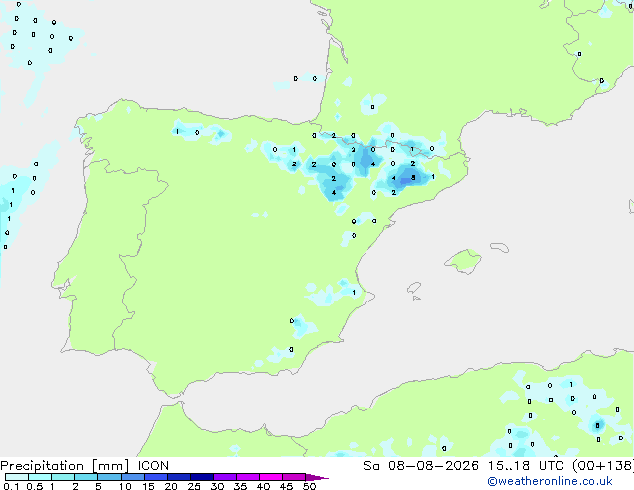Click the '30' legend scale label
634x490 pixels.
click(x=217, y=486)
